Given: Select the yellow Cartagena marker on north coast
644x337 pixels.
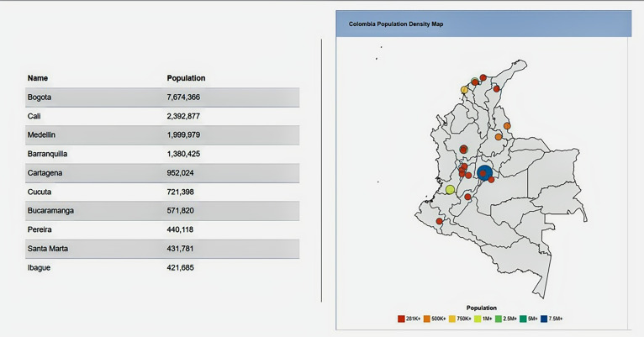Looking at the screenshot, I should click(464, 90).
